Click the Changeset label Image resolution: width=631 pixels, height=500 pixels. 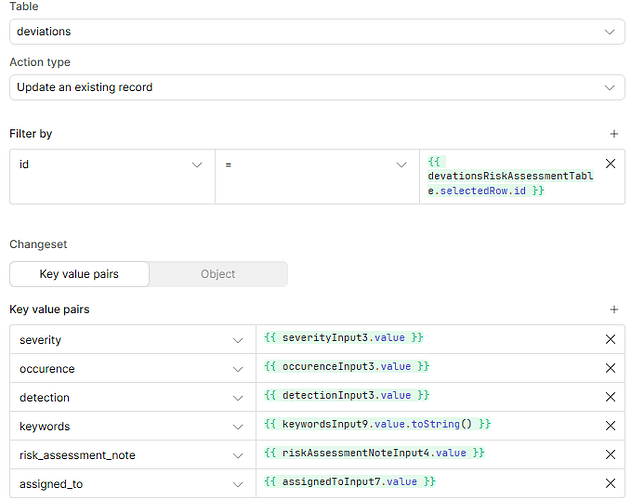pyautogui.click(x=38, y=244)
